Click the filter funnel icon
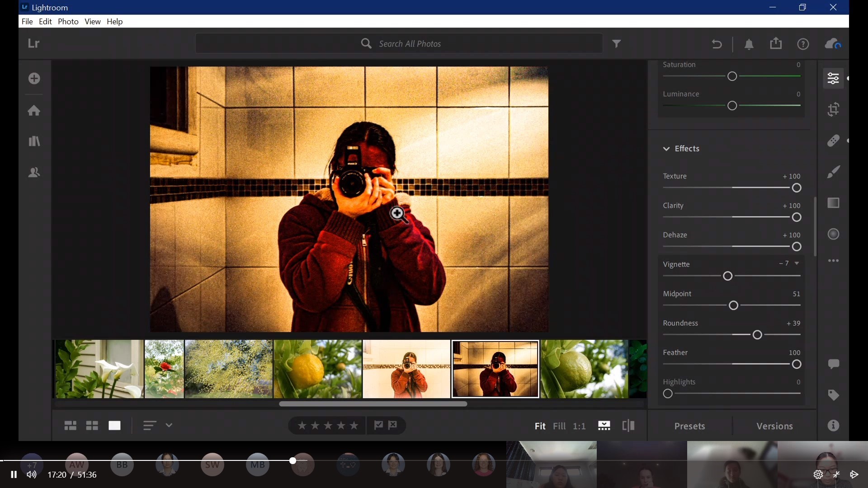Image resolution: width=868 pixels, height=488 pixels. (x=617, y=44)
